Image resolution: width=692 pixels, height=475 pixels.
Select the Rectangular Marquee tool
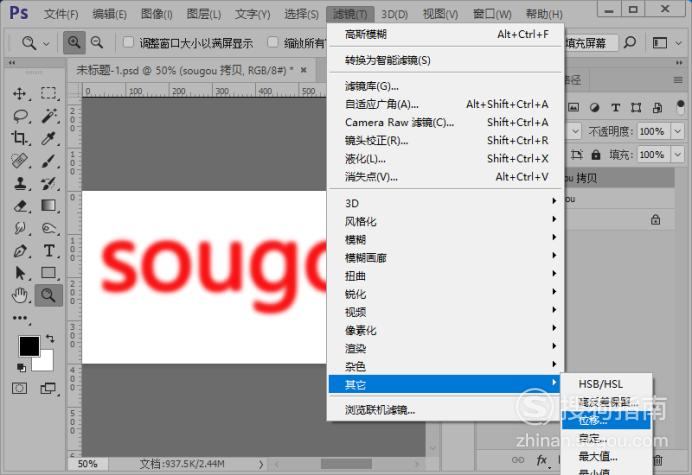[x=49, y=93]
